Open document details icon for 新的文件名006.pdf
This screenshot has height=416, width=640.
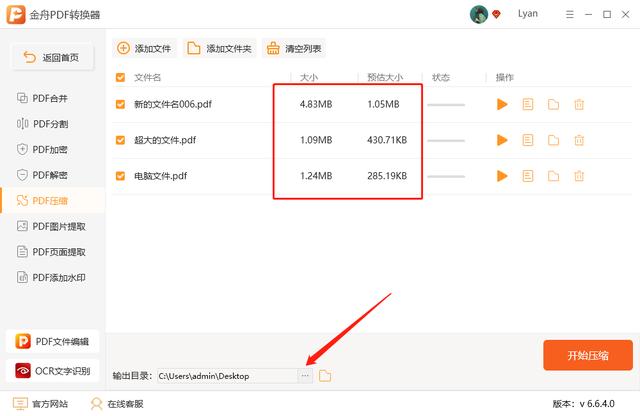pyautogui.click(x=528, y=105)
